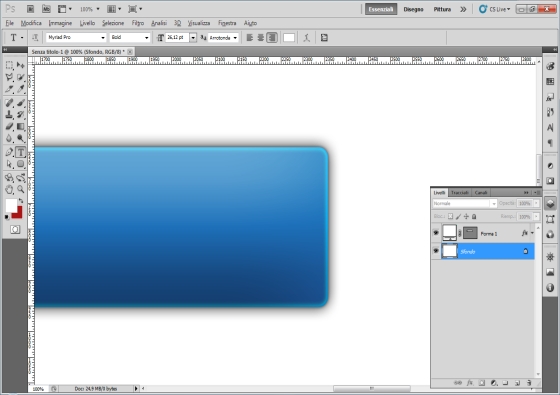Delete layer with the trash icon
The height and width of the screenshot is (395, 560).
point(529,383)
